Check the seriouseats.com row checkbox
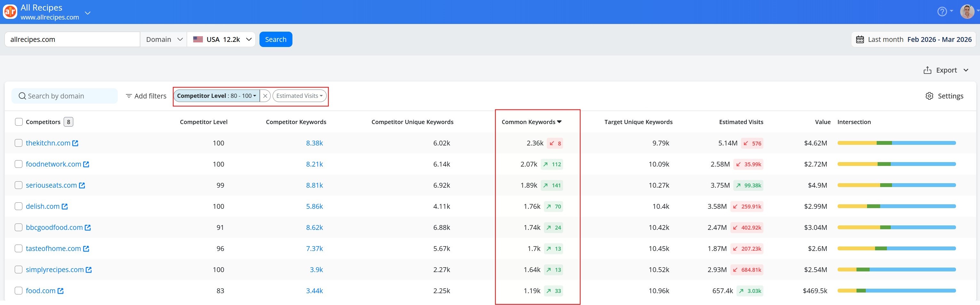 19,185
